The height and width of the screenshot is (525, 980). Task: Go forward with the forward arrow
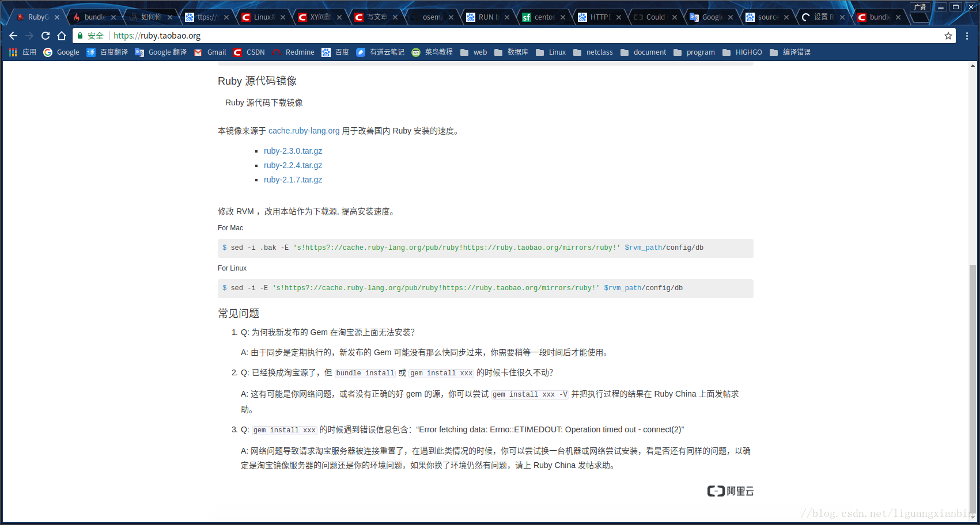tap(29, 36)
